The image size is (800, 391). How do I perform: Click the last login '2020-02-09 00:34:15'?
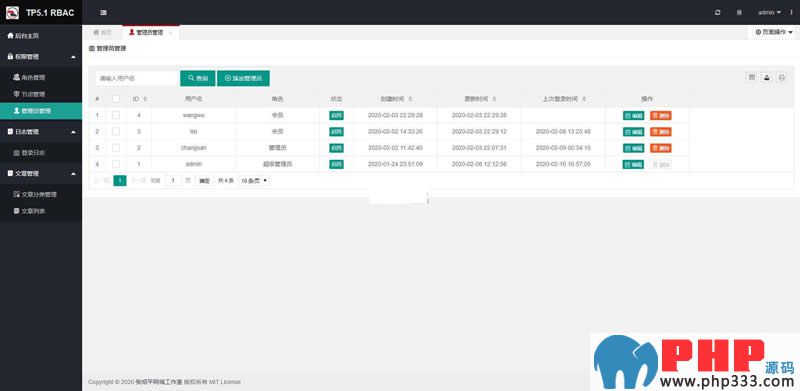[563, 148]
